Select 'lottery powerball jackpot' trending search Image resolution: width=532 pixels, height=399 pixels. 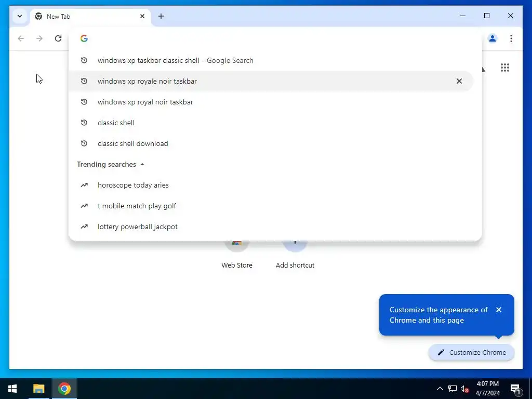(x=271, y=227)
